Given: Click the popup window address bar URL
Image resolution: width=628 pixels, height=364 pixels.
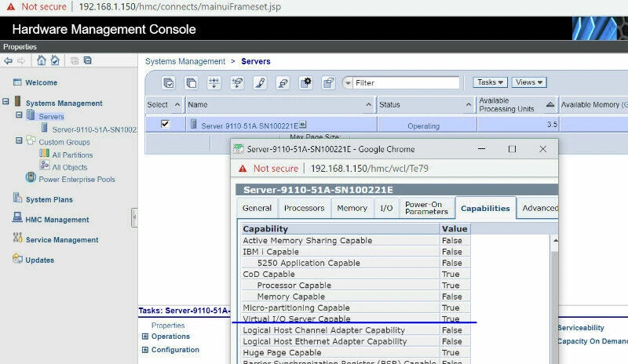Looking at the screenshot, I should pyautogui.click(x=370, y=169).
